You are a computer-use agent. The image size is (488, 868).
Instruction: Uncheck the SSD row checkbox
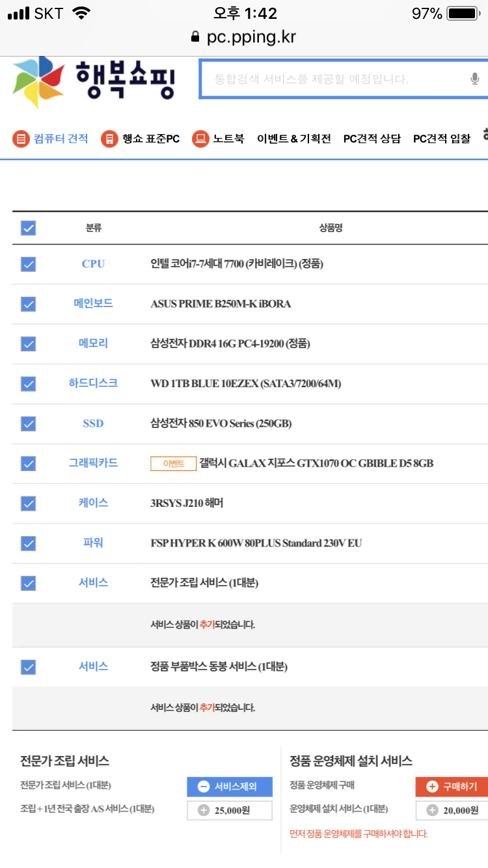pos(28,424)
